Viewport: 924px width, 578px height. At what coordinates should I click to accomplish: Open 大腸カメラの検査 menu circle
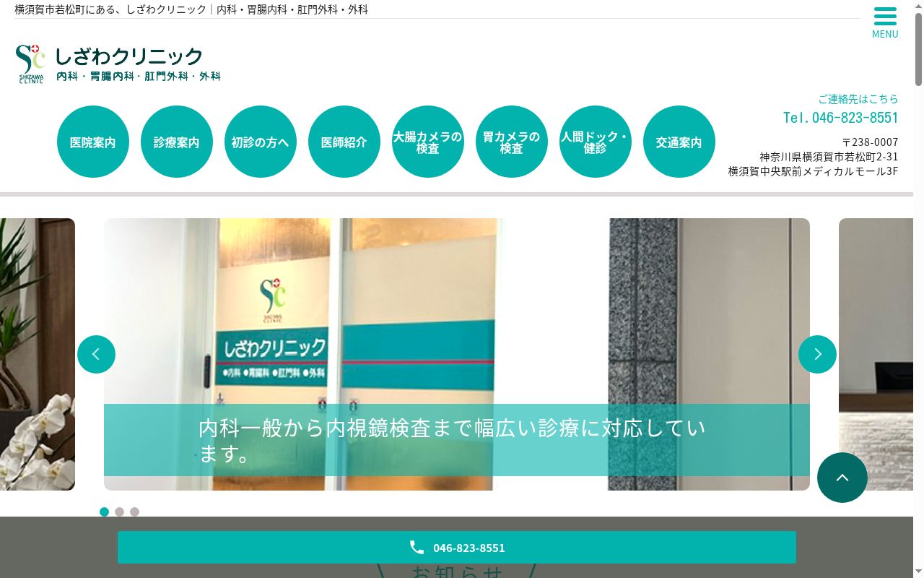[428, 142]
